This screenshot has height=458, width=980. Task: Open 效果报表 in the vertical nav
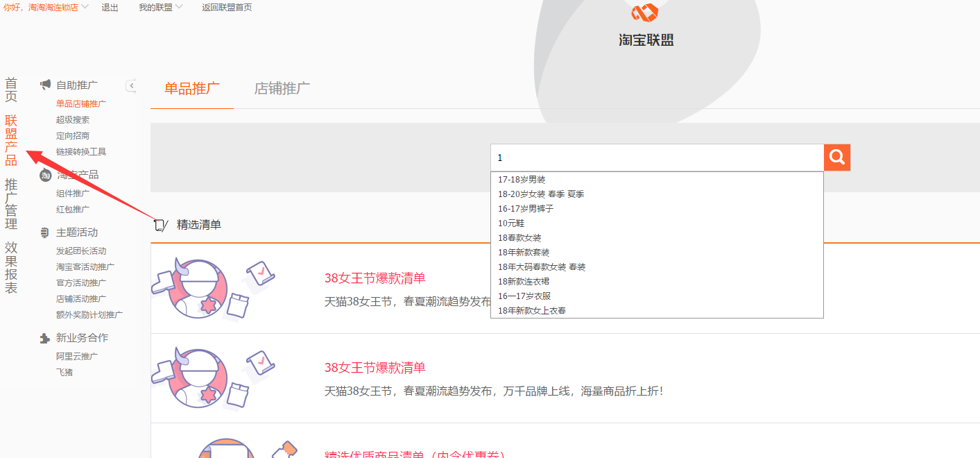point(11,268)
